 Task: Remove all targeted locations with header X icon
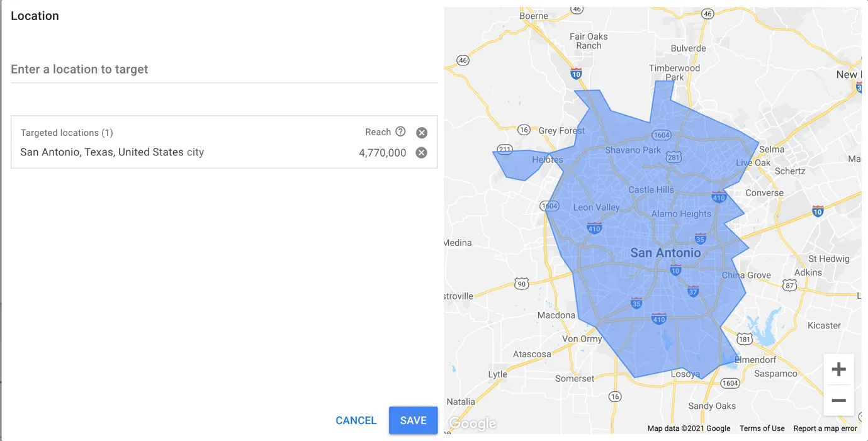click(x=422, y=133)
